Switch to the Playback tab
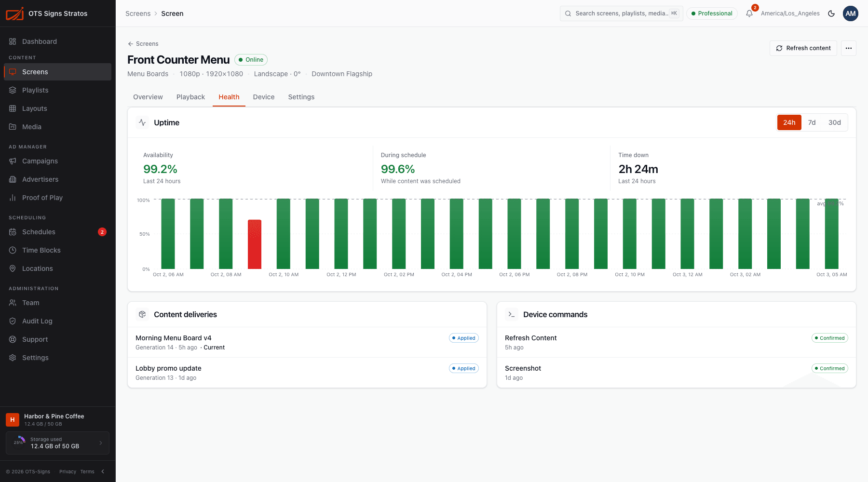 [190, 97]
